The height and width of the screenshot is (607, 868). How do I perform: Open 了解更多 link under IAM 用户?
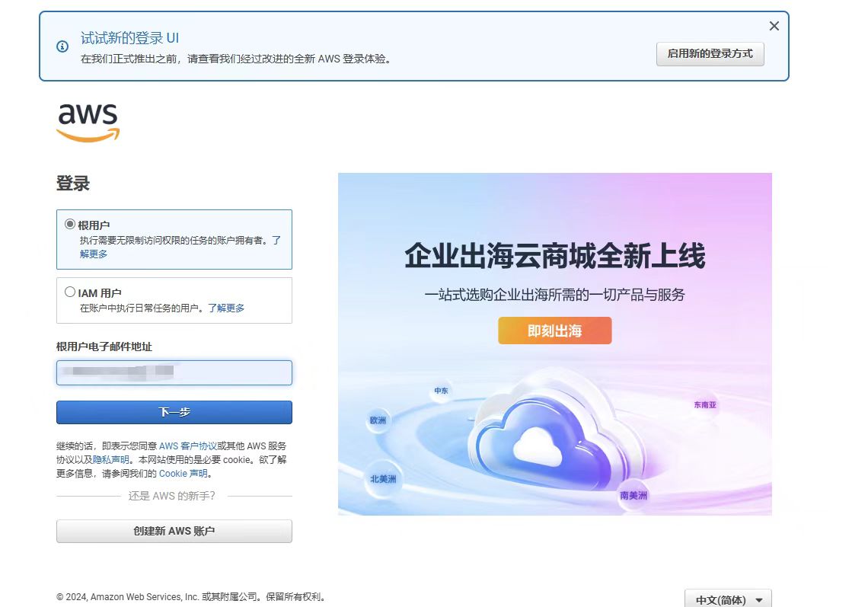pos(226,308)
